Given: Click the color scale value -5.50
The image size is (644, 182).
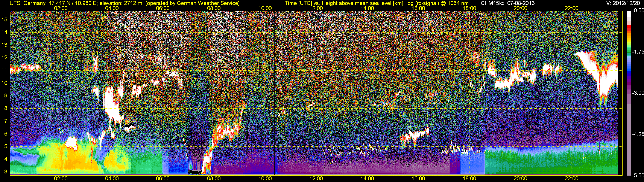Looking at the screenshot, I should pos(638,175).
